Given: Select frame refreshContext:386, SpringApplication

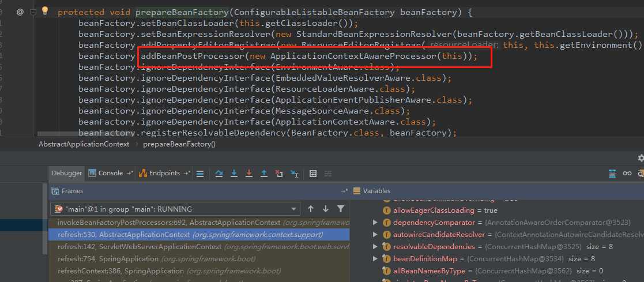Looking at the screenshot, I should (199, 271).
